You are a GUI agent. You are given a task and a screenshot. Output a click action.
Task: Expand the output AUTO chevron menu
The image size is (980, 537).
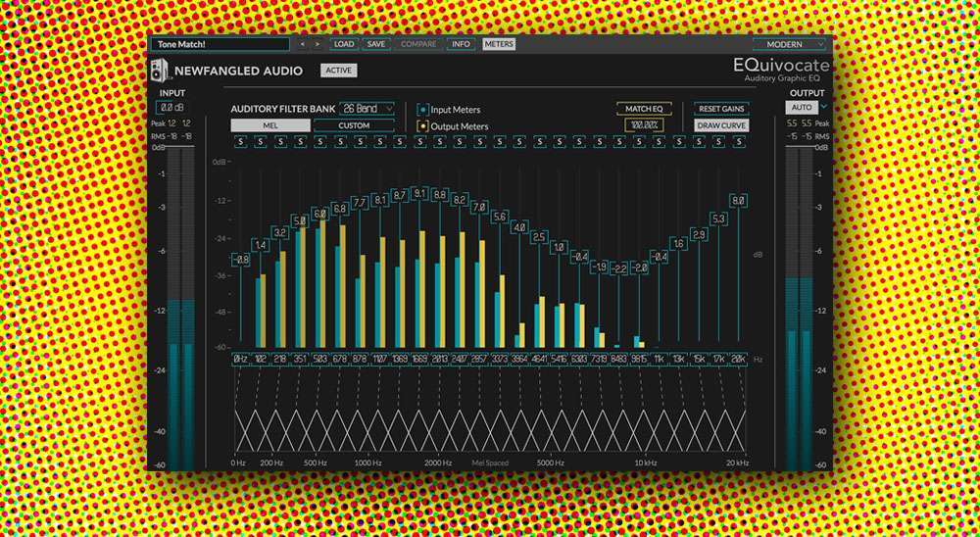(824, 107)
